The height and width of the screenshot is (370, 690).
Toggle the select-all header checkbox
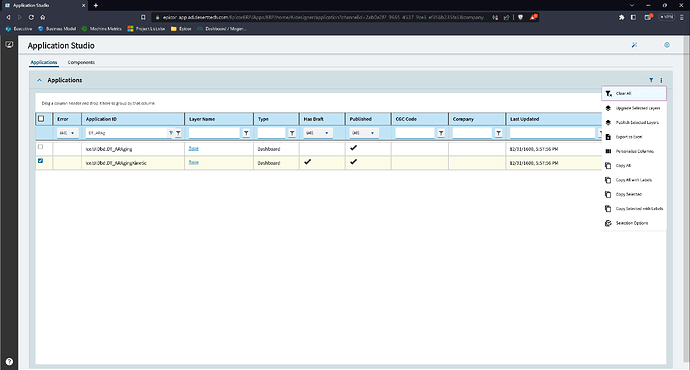41,118
